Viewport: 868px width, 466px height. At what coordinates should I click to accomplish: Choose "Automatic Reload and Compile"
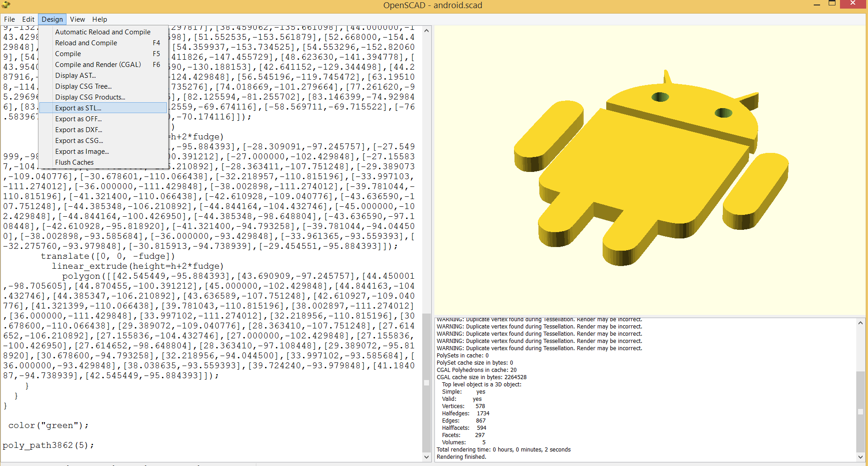point(103,32)
